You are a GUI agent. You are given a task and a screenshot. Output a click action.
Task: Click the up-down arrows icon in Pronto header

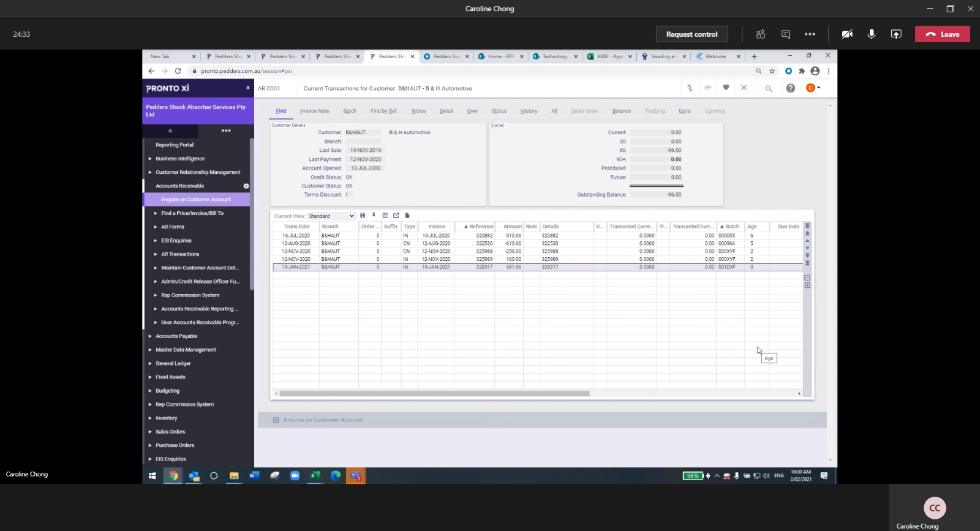[690, 88]
